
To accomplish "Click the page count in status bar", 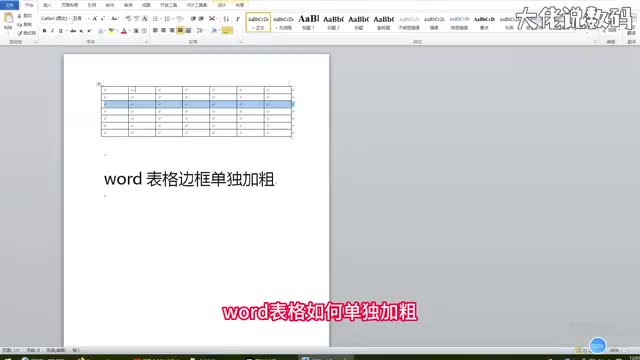I will [11, 350].
